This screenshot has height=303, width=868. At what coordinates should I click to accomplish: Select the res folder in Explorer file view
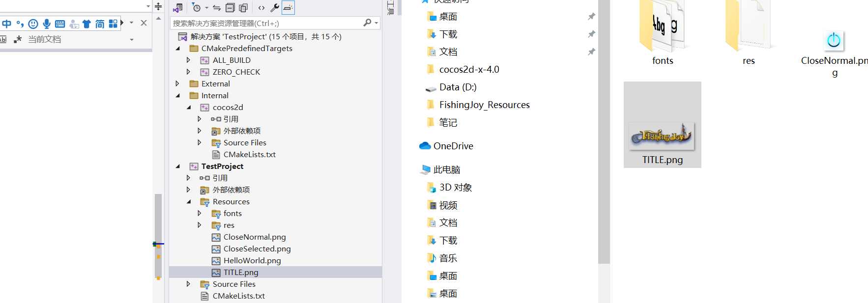tap(749, 33)
